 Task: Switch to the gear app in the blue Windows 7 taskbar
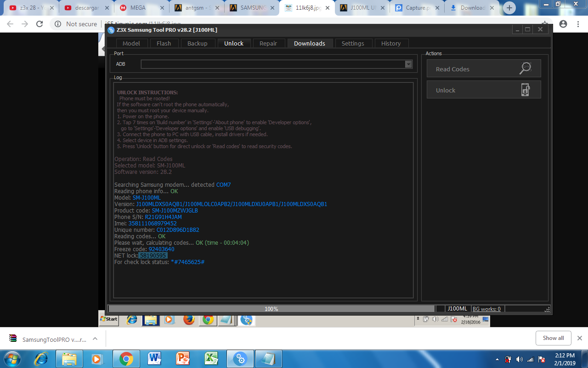pos(240,358)
